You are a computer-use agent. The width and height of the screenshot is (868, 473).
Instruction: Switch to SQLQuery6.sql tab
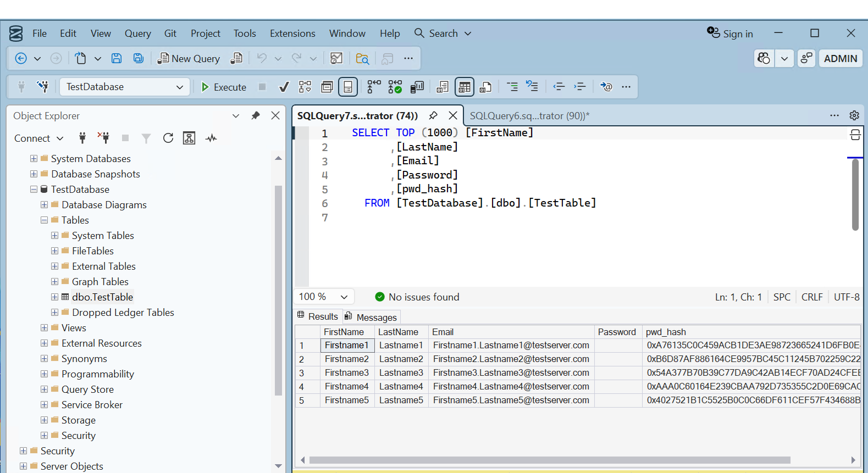coord(529,116)
